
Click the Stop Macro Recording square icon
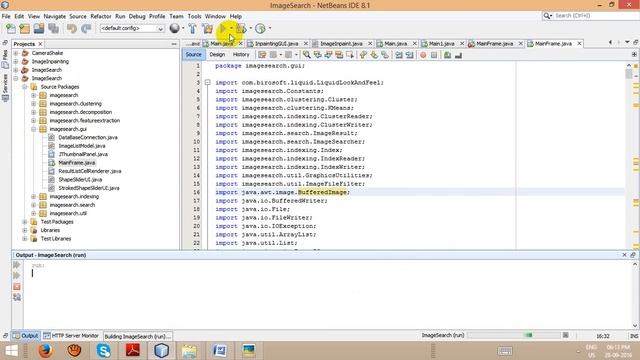click(434, 55)
